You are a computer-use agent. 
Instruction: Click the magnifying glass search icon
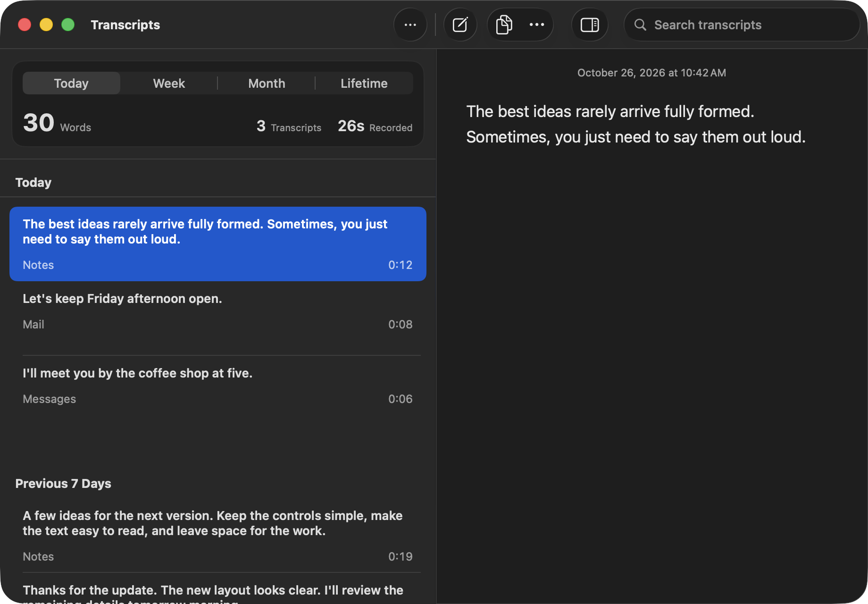click(x=640, y=25)
